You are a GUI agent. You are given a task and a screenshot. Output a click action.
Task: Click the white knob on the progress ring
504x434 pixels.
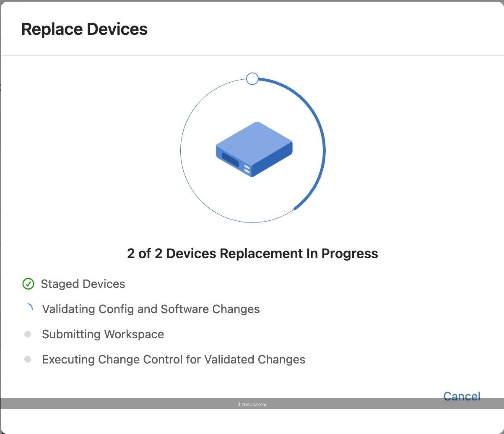coord(252,78)
